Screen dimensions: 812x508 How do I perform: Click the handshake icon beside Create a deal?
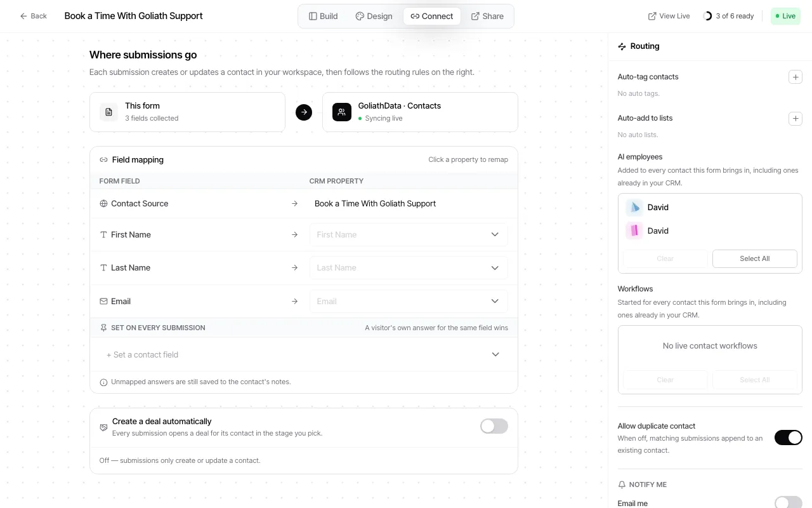click(x=103, y=427)
